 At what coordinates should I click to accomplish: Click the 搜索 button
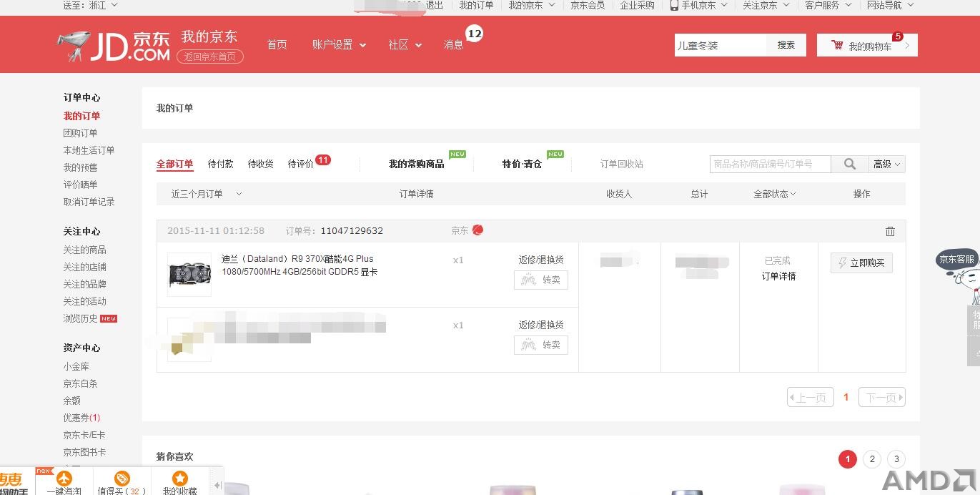point(786,45)
